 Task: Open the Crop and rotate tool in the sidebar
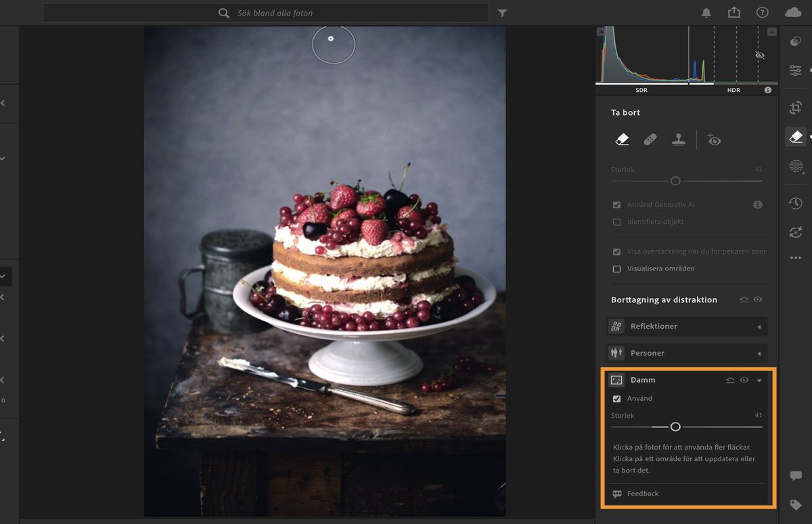[x=796, y=107]
